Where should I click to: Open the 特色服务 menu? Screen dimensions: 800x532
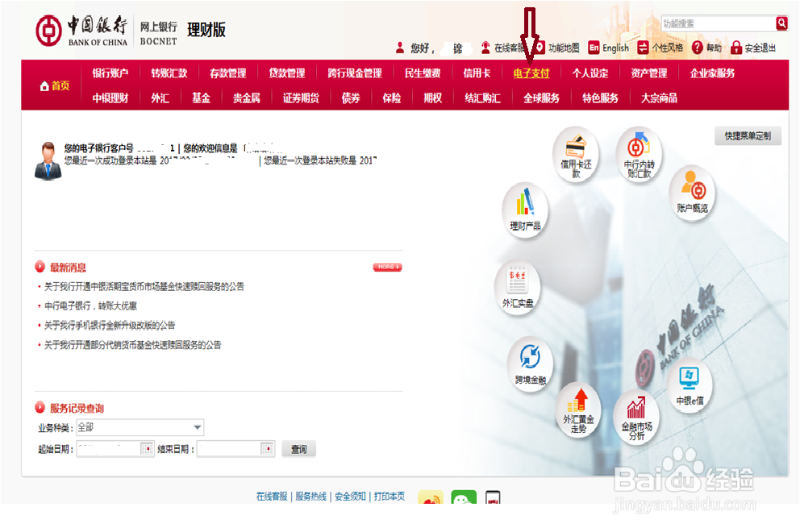pyautogui.click(x=601, y=98)
